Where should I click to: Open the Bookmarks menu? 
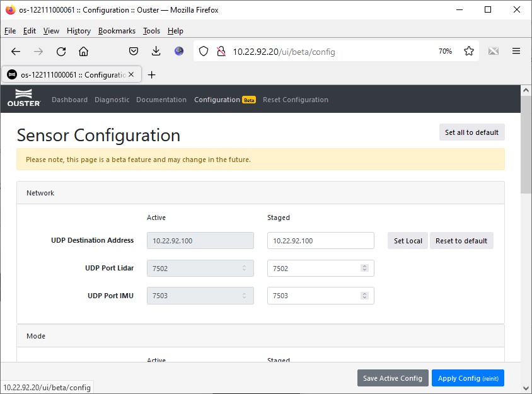117,31
